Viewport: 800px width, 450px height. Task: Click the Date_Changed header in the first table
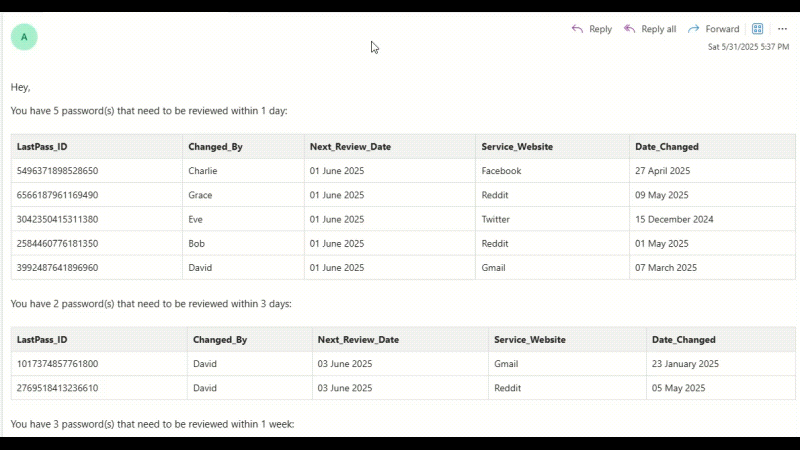[667, 147]
